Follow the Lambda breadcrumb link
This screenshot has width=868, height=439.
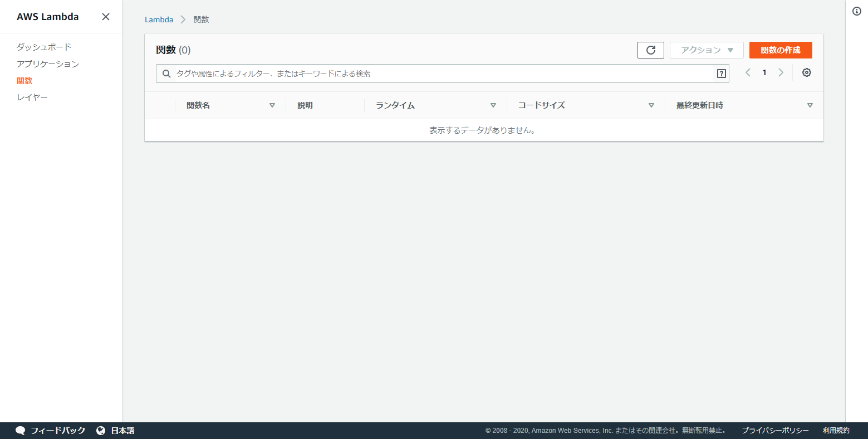coord(159,19)
